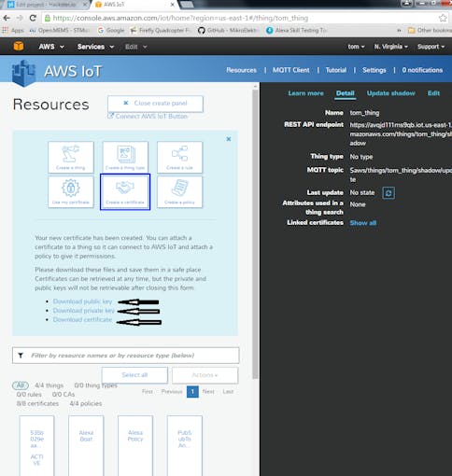
Task: Switch to the Edit project browser tab
Action: (47, 5)
